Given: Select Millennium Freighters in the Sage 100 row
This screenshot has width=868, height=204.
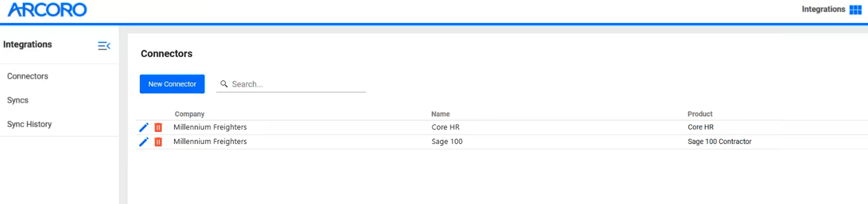Looking at the screenshot, I should (x=210, y=141).
